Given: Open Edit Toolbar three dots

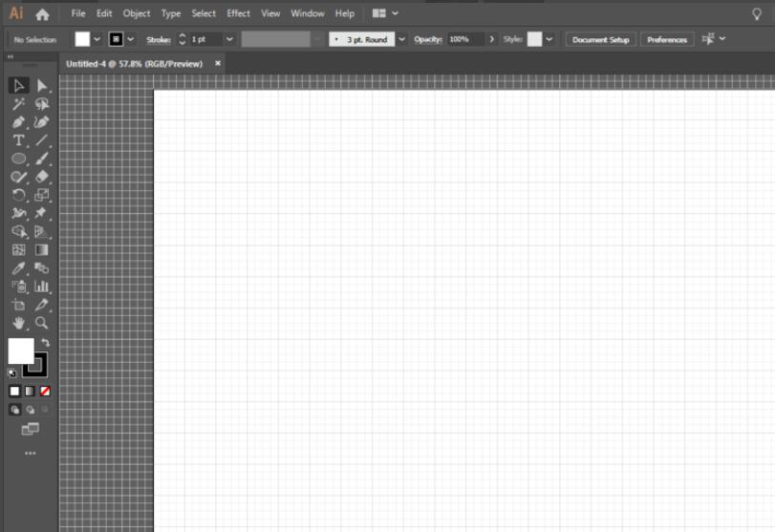Looking at the screenshot, I should (x=31, y=453).
